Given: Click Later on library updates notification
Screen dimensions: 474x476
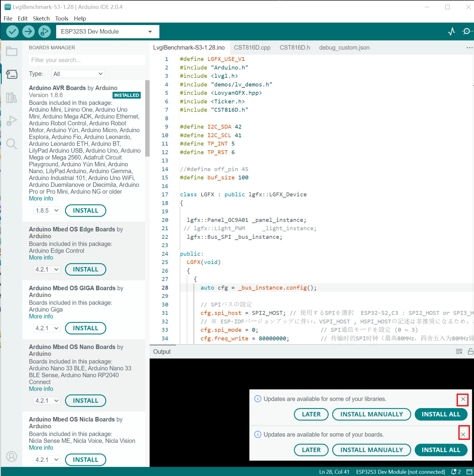Looking at the screenshot, I should (x=311, y=414).
